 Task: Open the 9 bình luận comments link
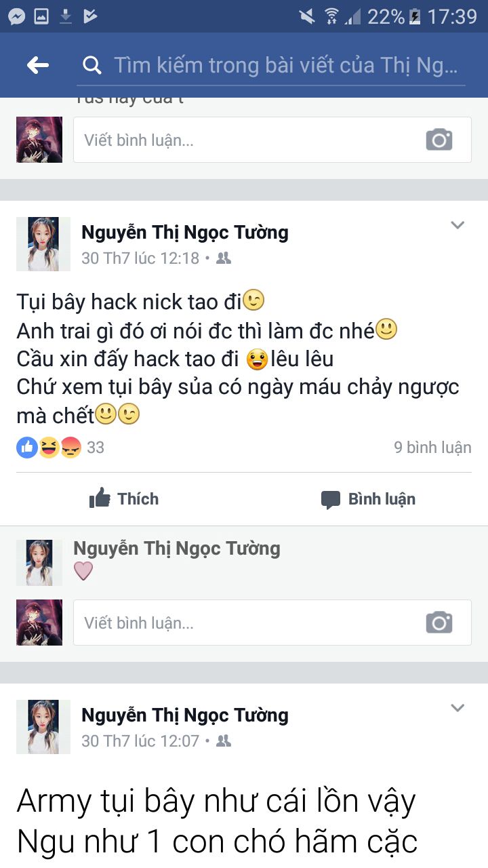[432, 448]
